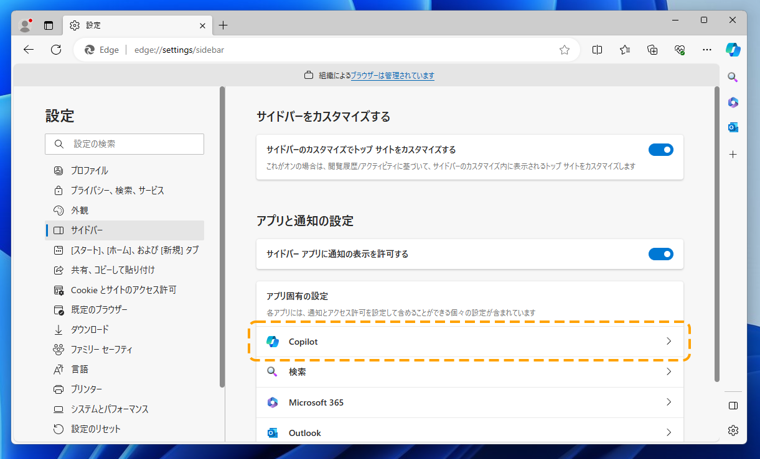Screen dimensions: 760x459
Task: Add this page to favorites star
Action: (x=564, y=49)
